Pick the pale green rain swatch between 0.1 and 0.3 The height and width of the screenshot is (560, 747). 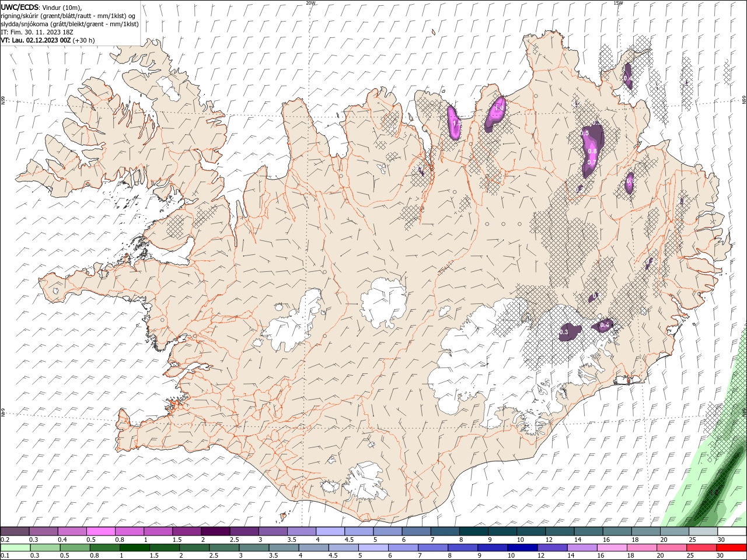coord(15,548)
